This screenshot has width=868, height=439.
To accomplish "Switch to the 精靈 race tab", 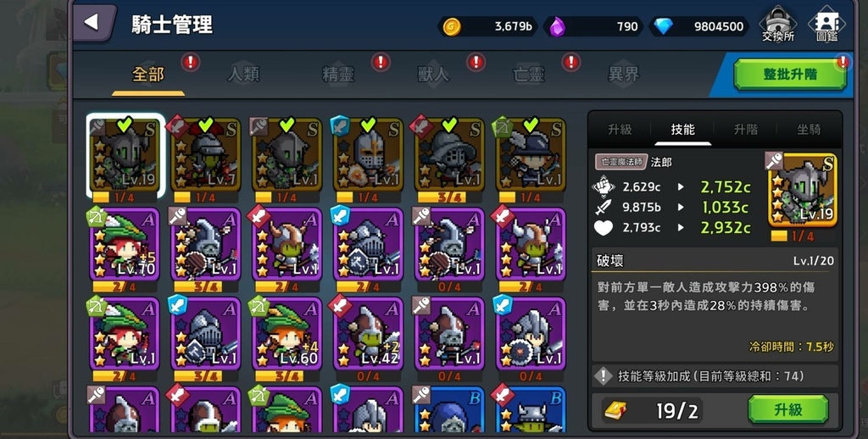I will [x=338, y=75].
